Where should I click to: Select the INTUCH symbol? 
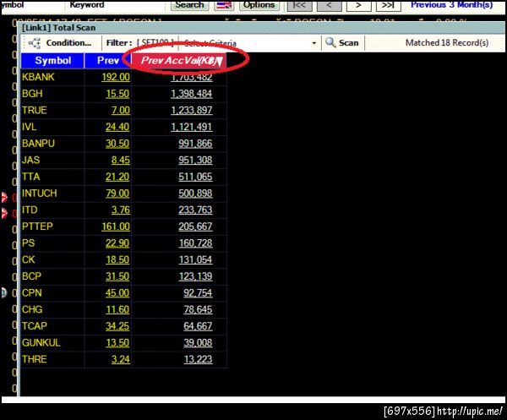pos(40,194)
